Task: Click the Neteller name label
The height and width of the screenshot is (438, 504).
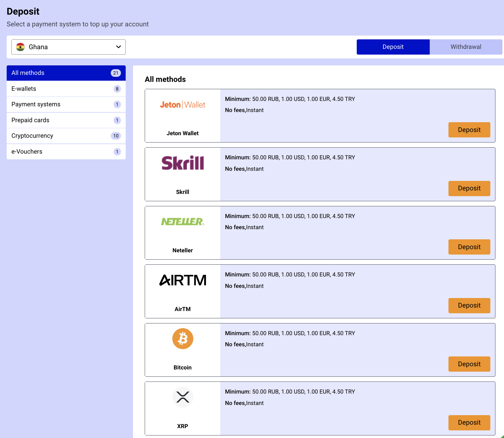Action: pos(182,250)
